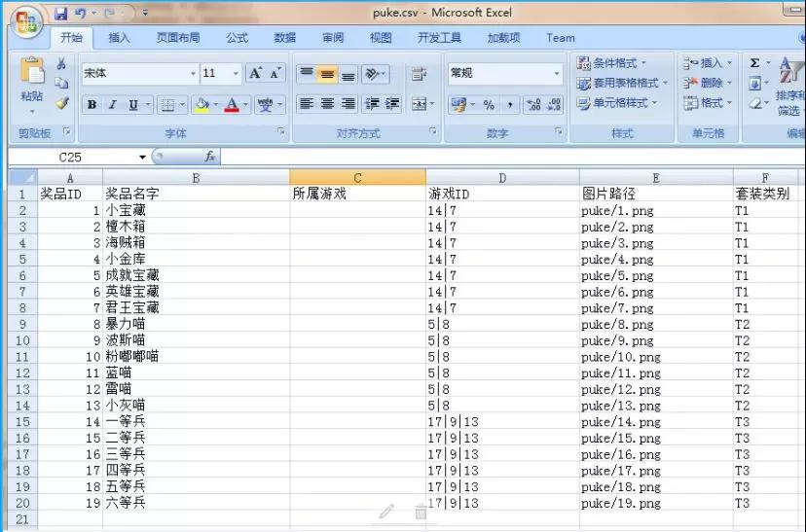Switch to 插入 ribbon tab
806x532 pixels.
pyautogui.click(x=120, y=38)
